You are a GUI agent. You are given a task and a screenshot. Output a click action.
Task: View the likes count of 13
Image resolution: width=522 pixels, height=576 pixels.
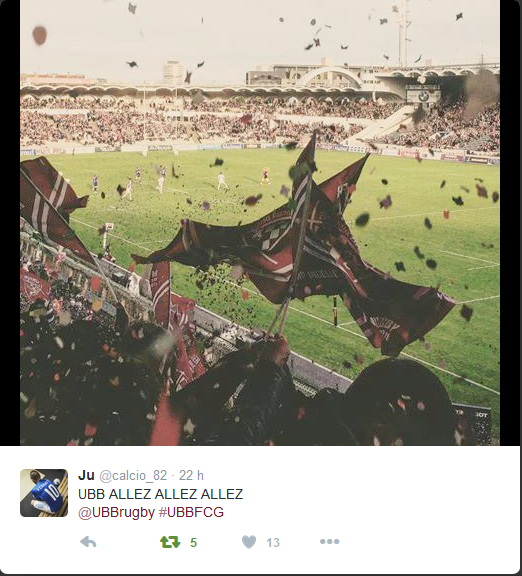(x=273, y=543)
